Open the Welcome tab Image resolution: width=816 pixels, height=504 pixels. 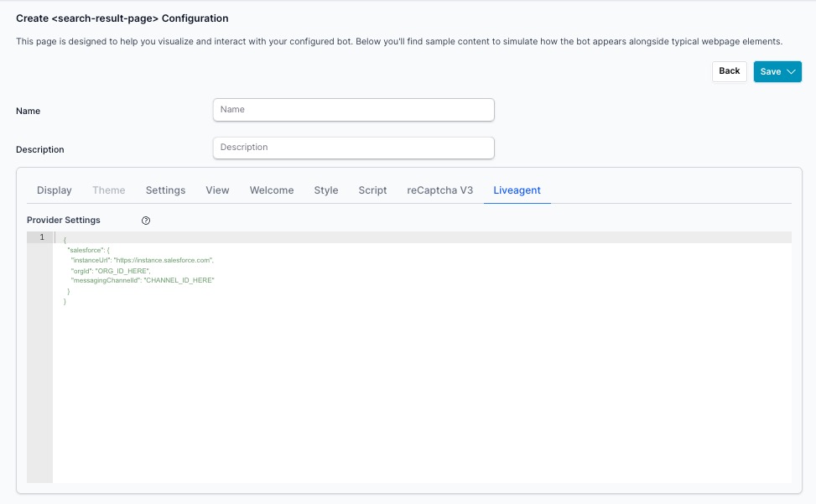point(272,190)
